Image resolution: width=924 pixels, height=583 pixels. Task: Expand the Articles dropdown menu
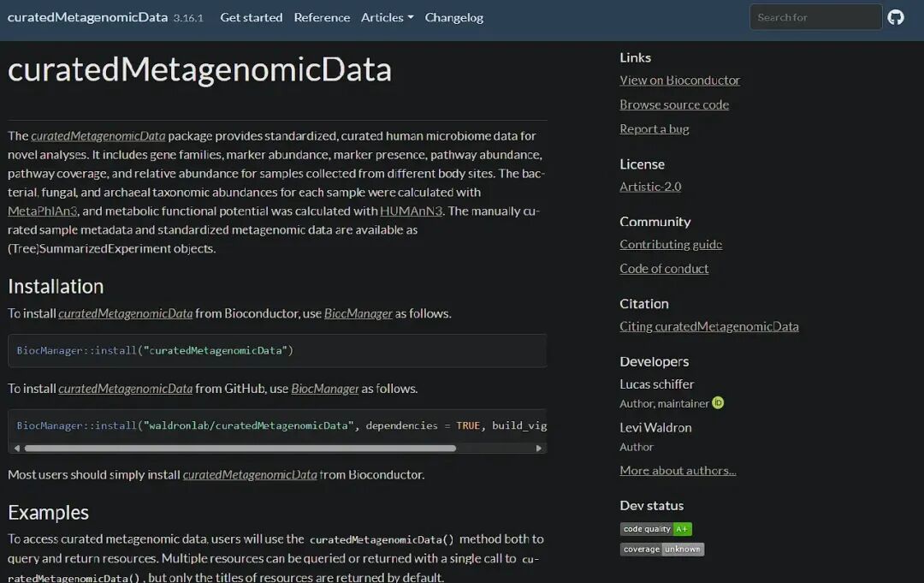pos(388,18)
